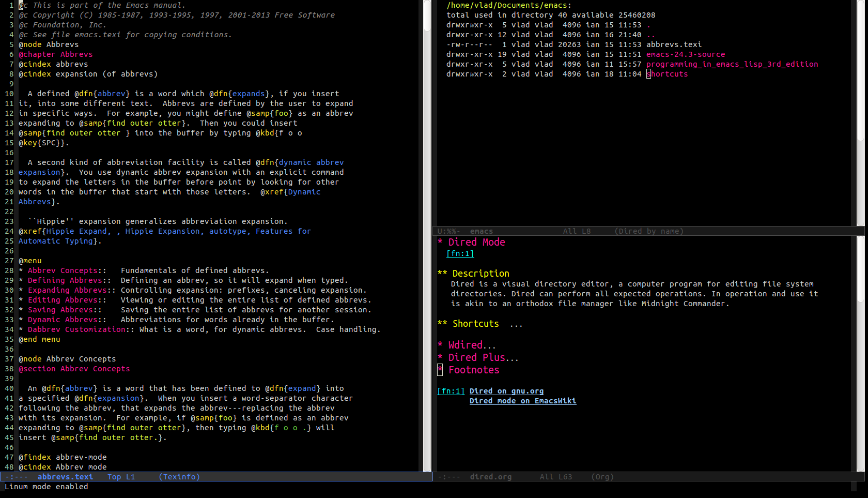Click 'Linum mode enabled' echo area message
This screenshot has height=498, width=868.
(x=47, y=487)
